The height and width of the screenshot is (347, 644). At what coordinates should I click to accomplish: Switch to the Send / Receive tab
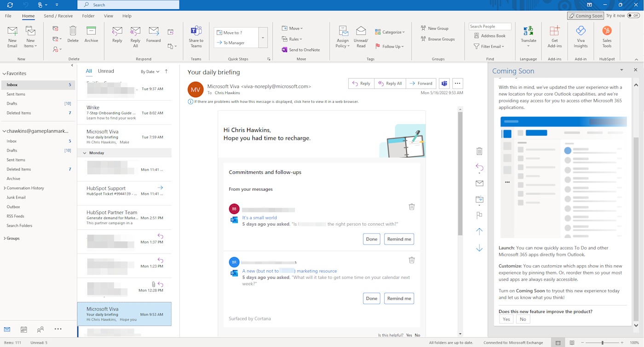(58, 16)
